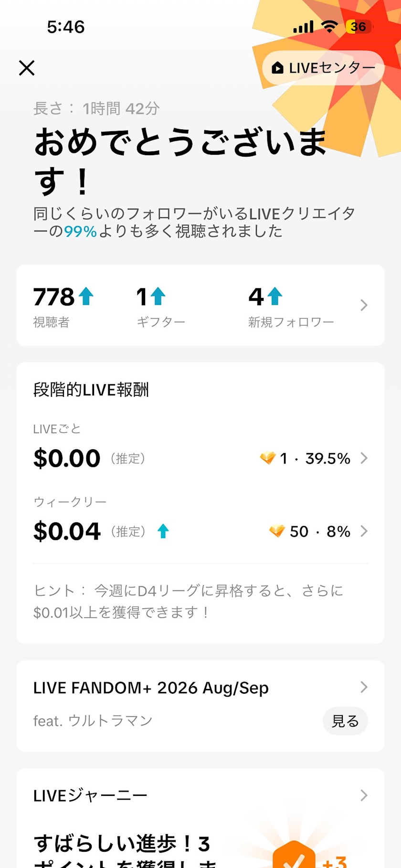Tap the weekly earnings up arrow
Viewport: 401px width, 868px height.
[163, 531]
